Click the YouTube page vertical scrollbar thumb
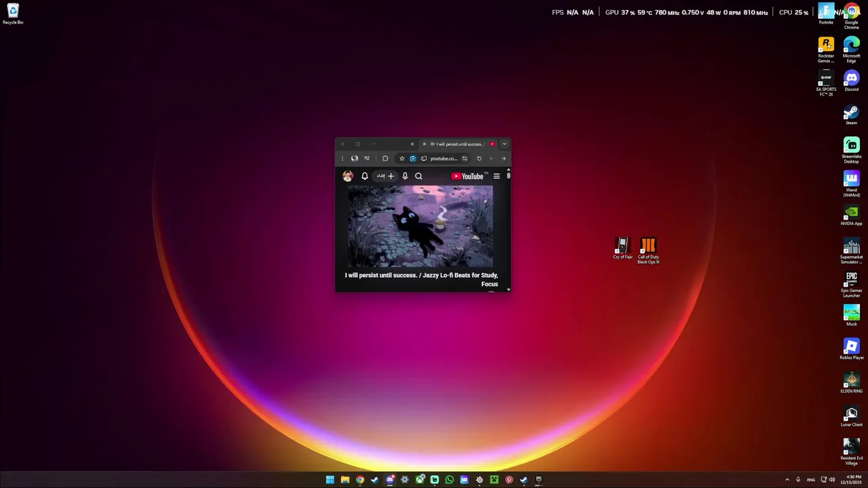 coord(508,176)
